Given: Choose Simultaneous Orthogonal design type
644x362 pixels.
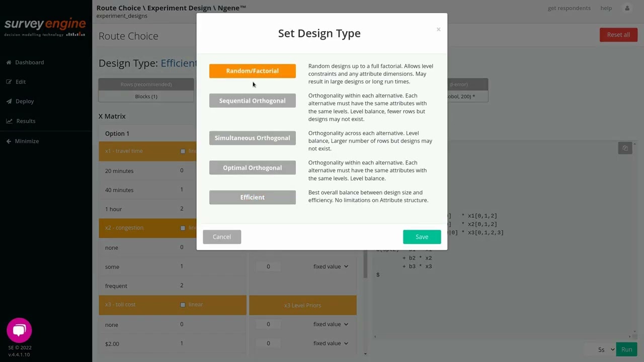Looking at the screenshot, I should 252,138.
